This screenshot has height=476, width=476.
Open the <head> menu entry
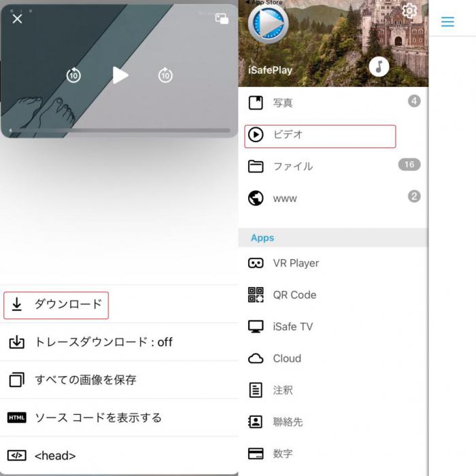point(119,456)
